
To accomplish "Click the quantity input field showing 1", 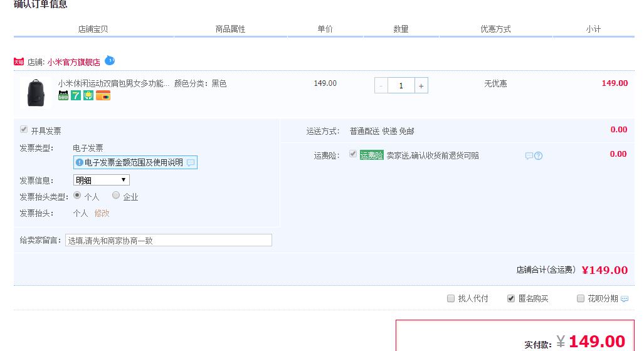I will (401, 85).
